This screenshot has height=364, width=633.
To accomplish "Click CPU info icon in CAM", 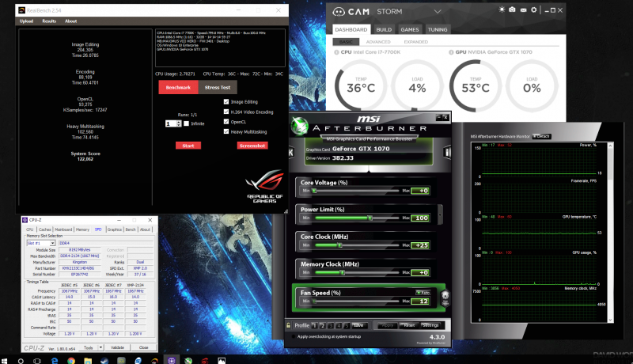I will 336,52.
